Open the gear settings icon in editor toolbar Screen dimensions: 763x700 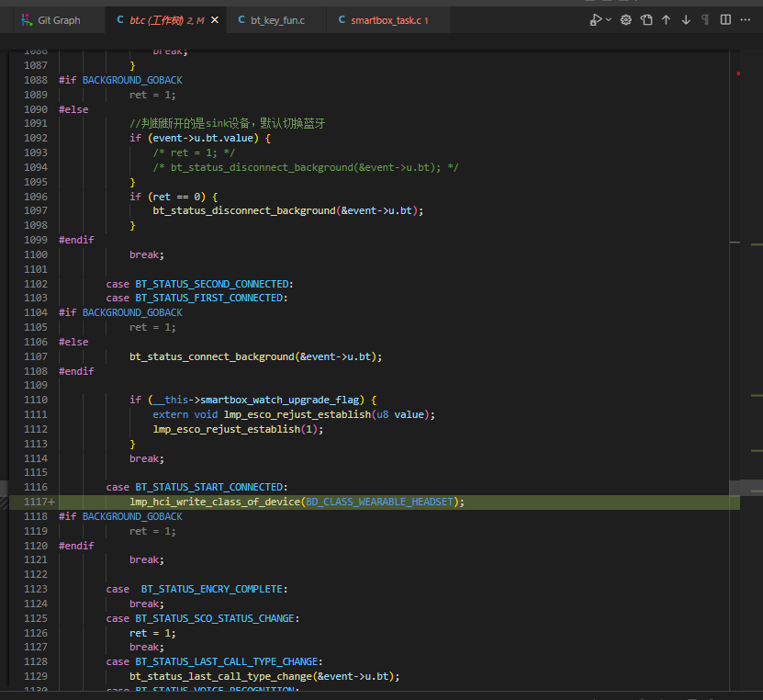pos(626,20)
